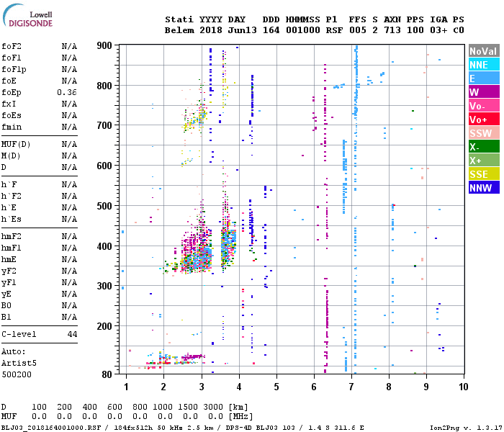Select the X- dark green legend swatch
504x432 pixels.
[484, 147]
